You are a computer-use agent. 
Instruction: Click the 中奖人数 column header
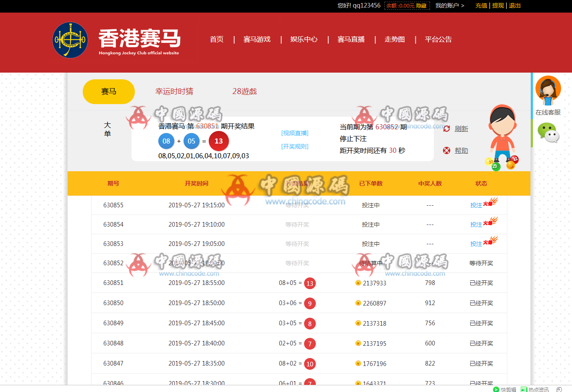pyautogui.click(x=430, y=183)
